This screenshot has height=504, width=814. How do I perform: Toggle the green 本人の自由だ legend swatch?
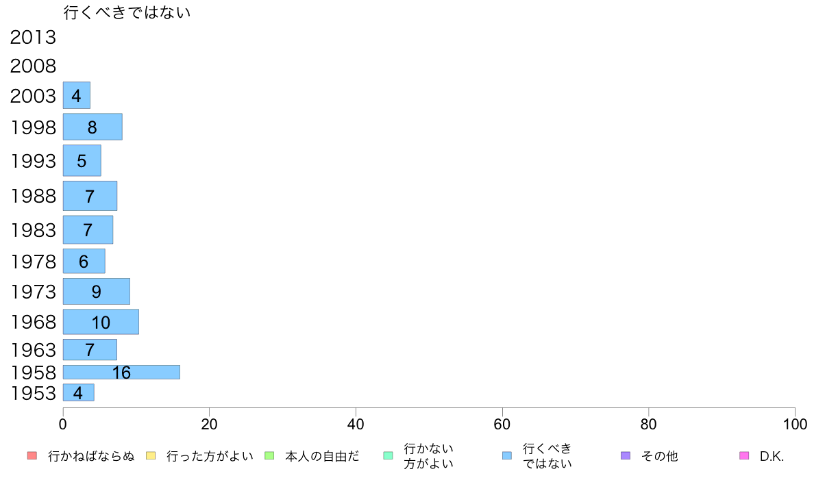tap(269, 456)
